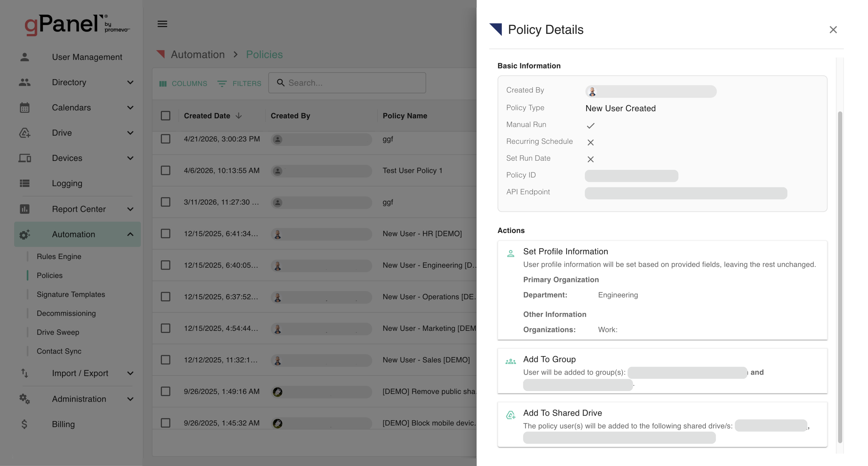Click the 'New User - Sales [DEMO]' cell

pyautogui.click(x=426, y=360)
